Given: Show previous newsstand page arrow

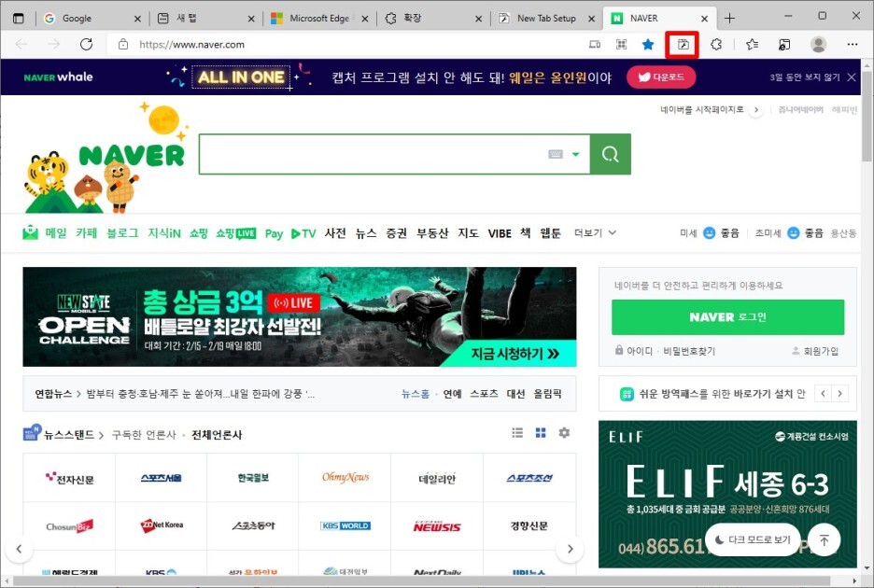Looking at the screenshot, I should pos(19,549).
